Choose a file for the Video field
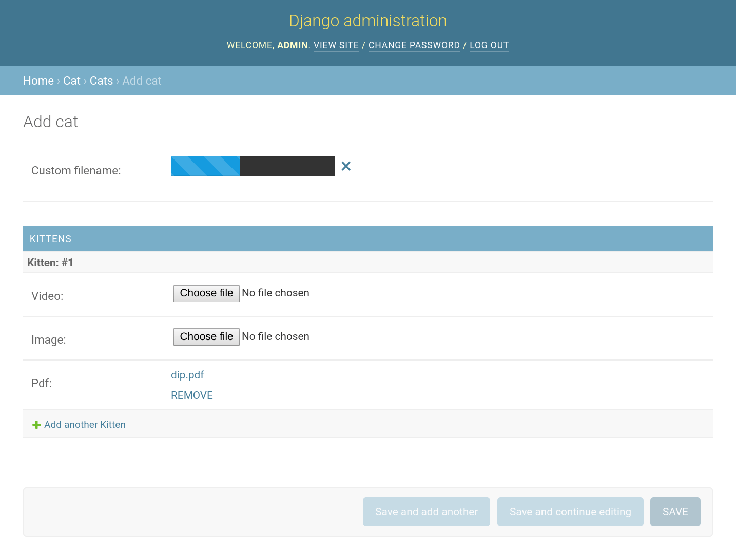The height and width of the screenshot is (560, 736). [x=206, y=293]
